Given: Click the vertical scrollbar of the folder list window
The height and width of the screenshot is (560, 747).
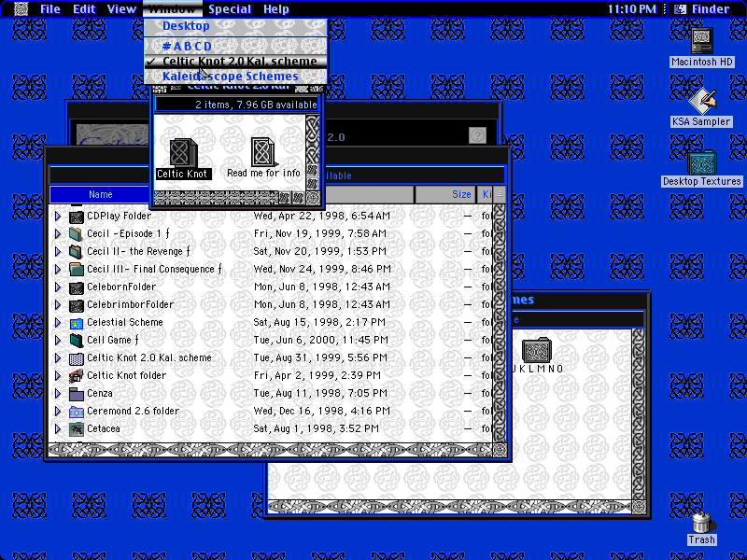Looking at the screenshot, I should point(500,323).
